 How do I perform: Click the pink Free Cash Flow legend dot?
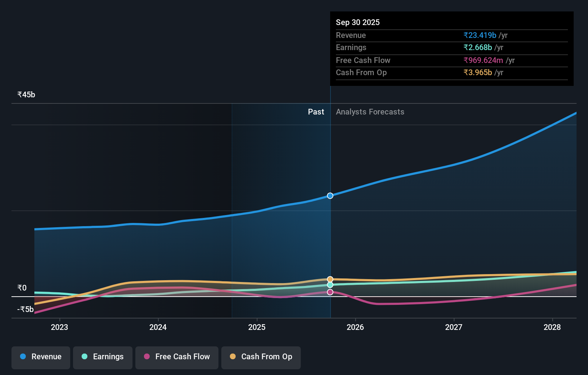148,356
